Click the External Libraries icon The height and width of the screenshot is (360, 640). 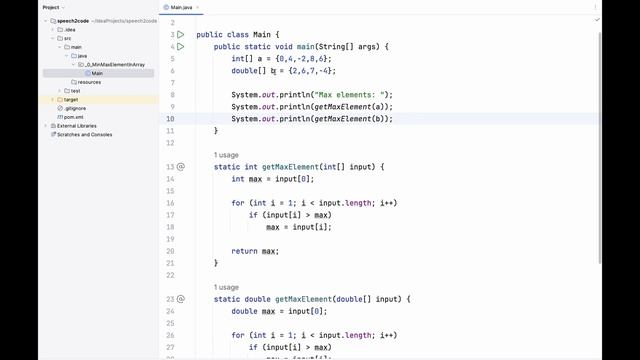53,126
